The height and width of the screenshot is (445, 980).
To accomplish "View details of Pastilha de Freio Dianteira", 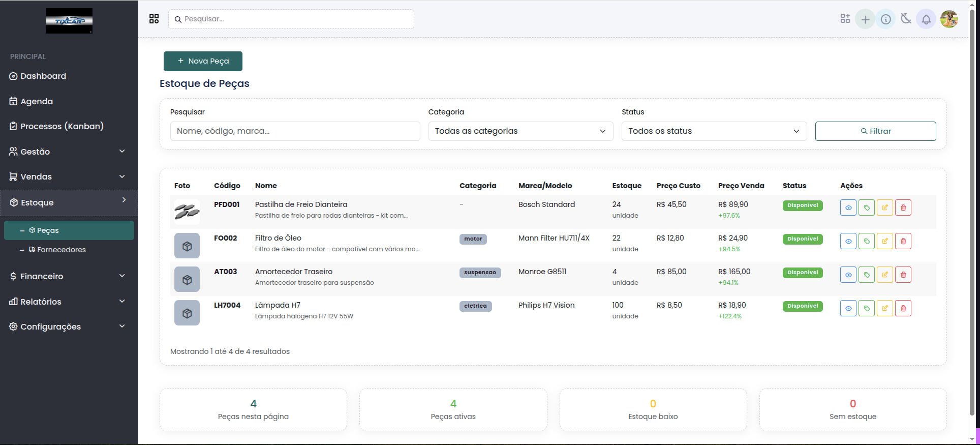I will (848, 207).
